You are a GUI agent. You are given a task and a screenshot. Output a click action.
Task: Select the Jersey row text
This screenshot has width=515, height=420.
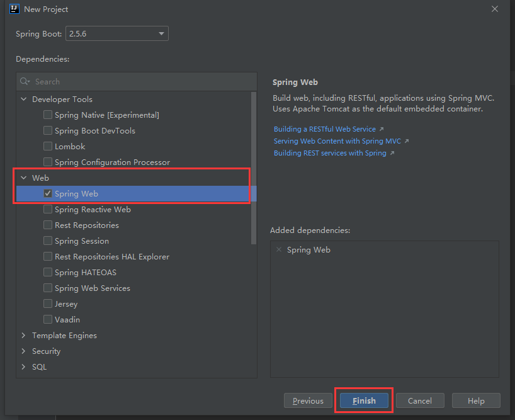tap(66, 304)
